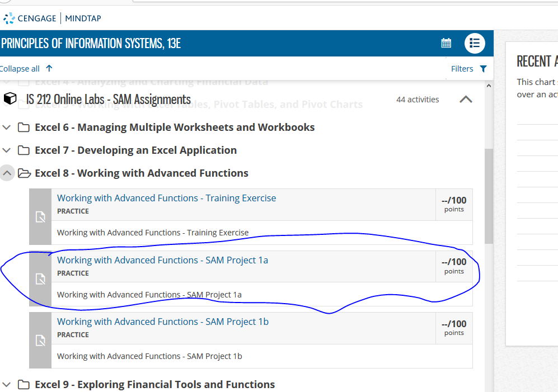Click the PRACTICE label under SAM Project 1a
The image size is (558, 392).
(73, 273)
